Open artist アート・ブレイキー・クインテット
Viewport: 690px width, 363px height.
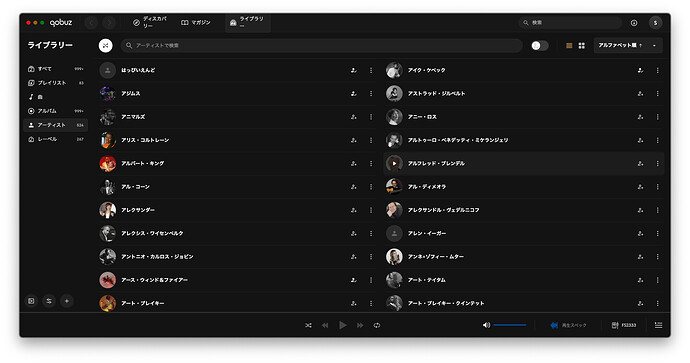point(446,303)
